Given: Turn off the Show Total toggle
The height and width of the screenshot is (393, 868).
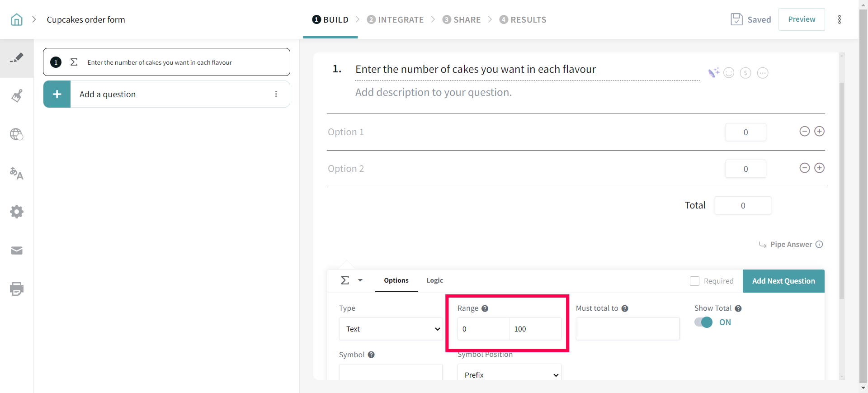Looking at the screenshot, I should 703,322.
